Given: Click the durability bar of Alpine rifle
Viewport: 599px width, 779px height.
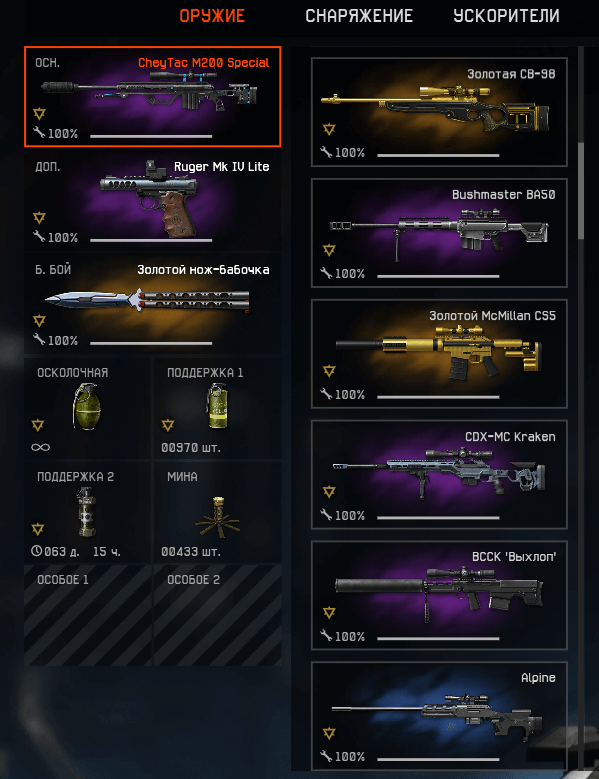Looking at the screenshot, I should point(438,759).
